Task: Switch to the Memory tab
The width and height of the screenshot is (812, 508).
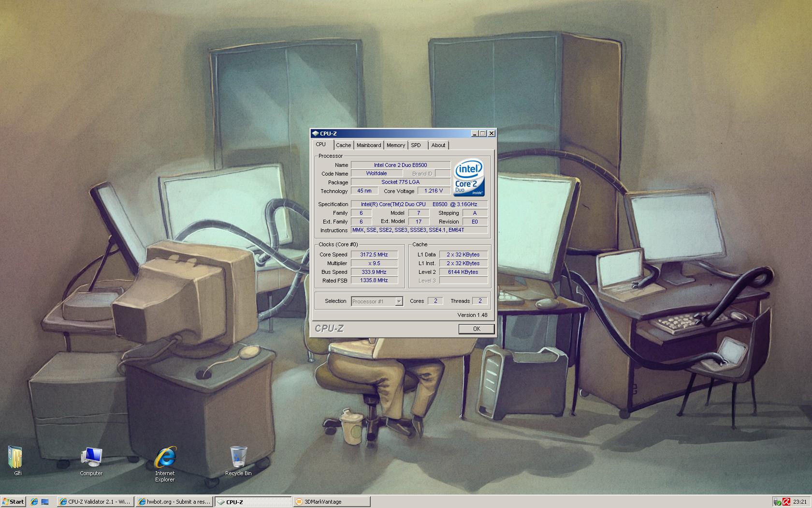Action: click(x=396, y=145)
